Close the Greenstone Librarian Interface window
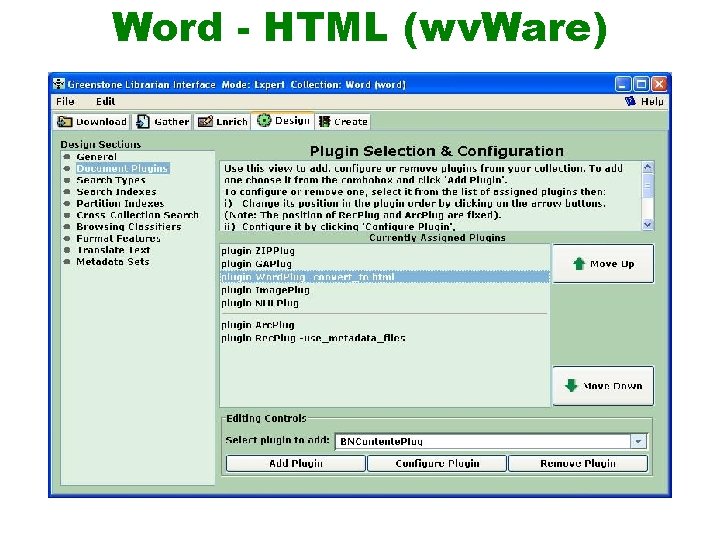Image resolution: width=720 pixels, height=540 pixels. tap(659, 84)
